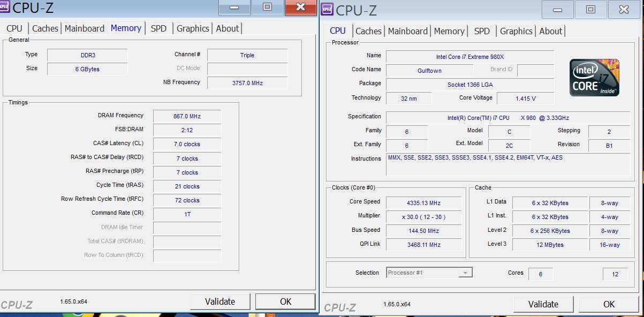Click the QPI Link 3468.11 MHz value
Viewport: 644px width, 317px height.
pyautogui.click(x=423, y=245)
